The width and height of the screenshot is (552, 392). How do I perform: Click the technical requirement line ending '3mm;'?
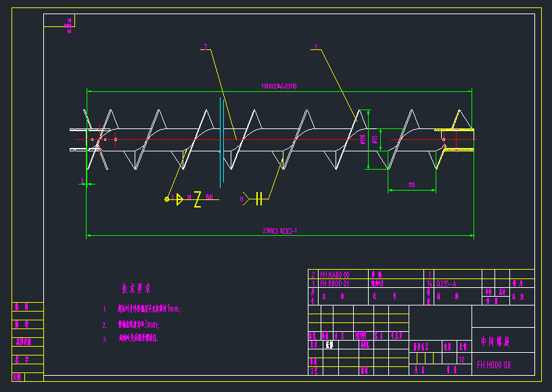pos(139,324)
